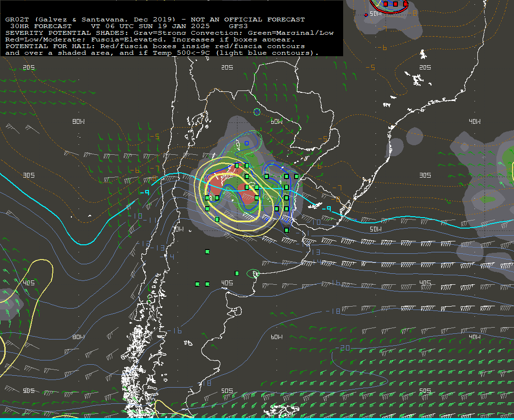
Task: Click the middle red hail box at top
Action: [x=395, y=4]
